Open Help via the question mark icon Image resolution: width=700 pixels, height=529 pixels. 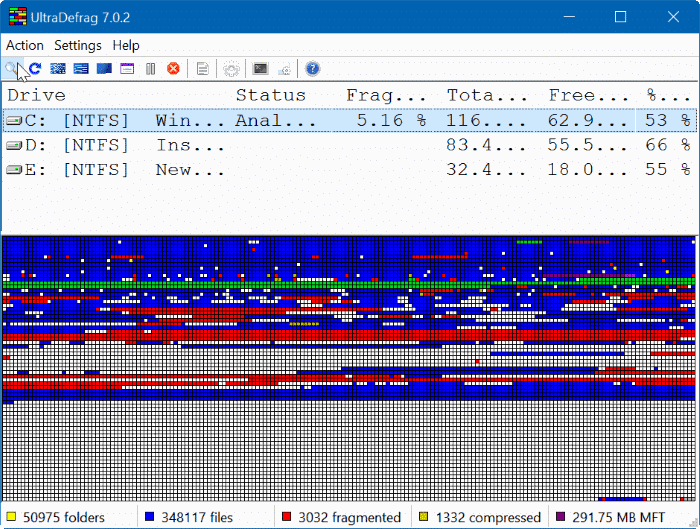(x=312, y=69)
